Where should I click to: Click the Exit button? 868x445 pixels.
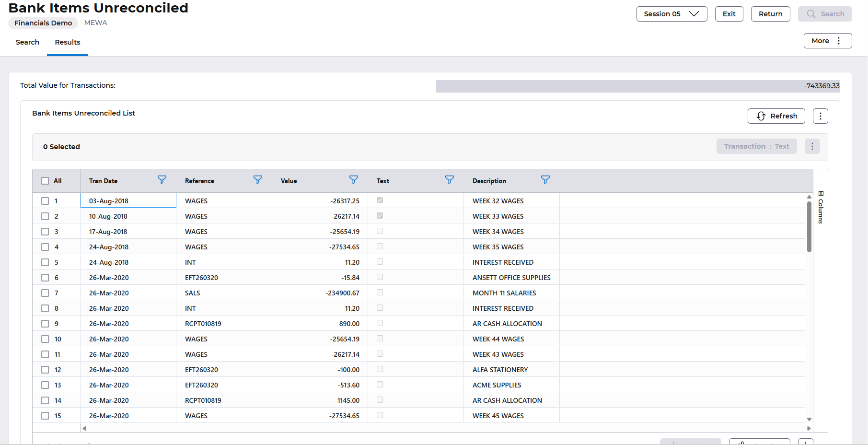click(x=729, y=14)
